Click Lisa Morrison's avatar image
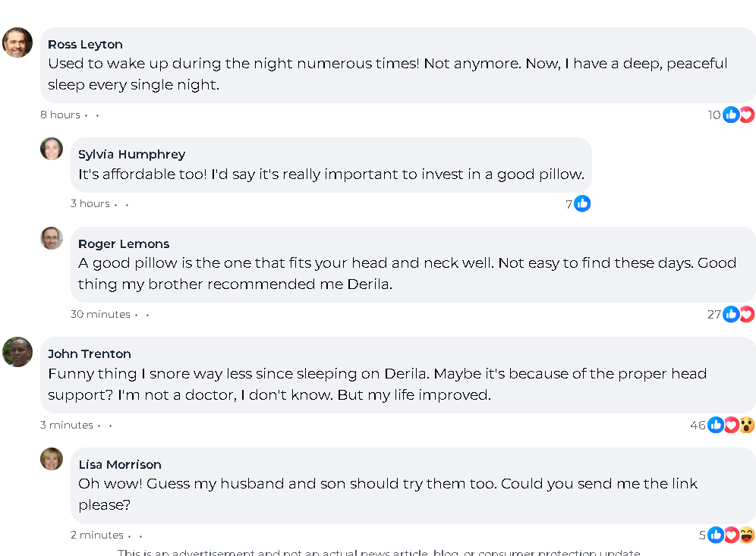Screen dimensions: 756x556 (52, 459)
